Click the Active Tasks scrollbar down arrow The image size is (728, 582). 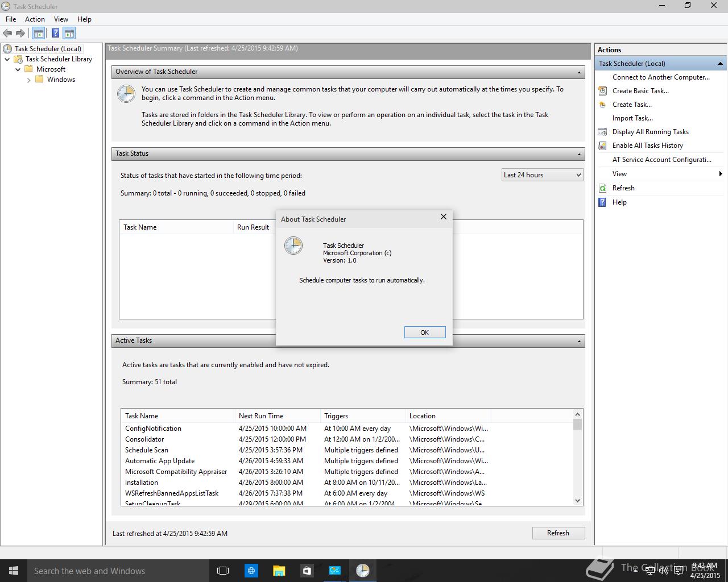[x=578, y=501]
